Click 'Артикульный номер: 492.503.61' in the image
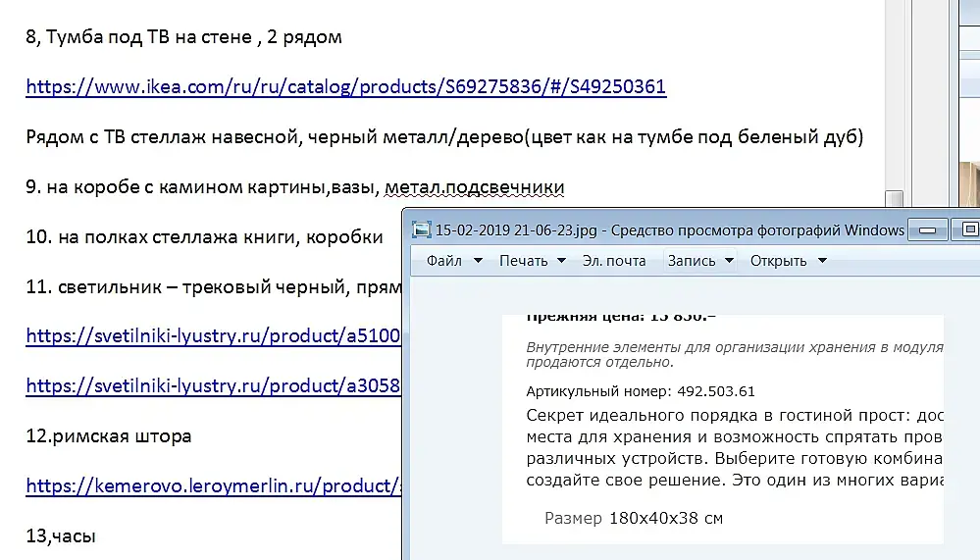 [x=641, y=392]
